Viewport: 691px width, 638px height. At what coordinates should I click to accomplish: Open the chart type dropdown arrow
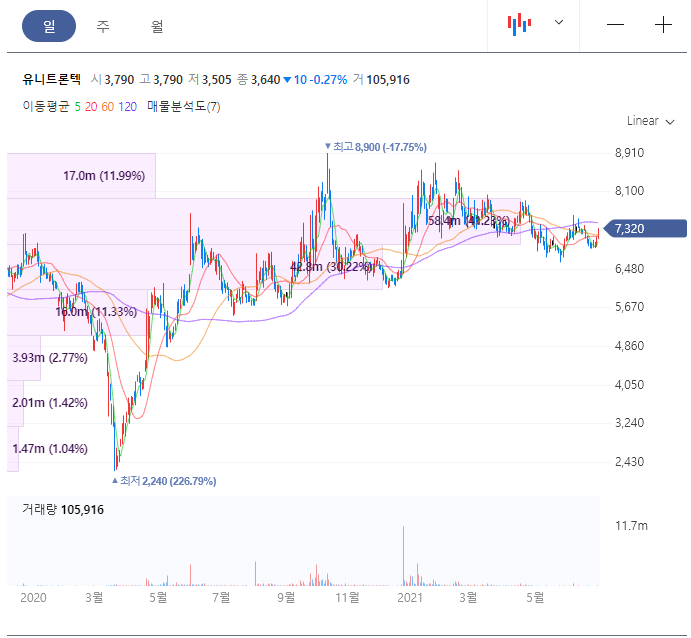tap(559, 22)
